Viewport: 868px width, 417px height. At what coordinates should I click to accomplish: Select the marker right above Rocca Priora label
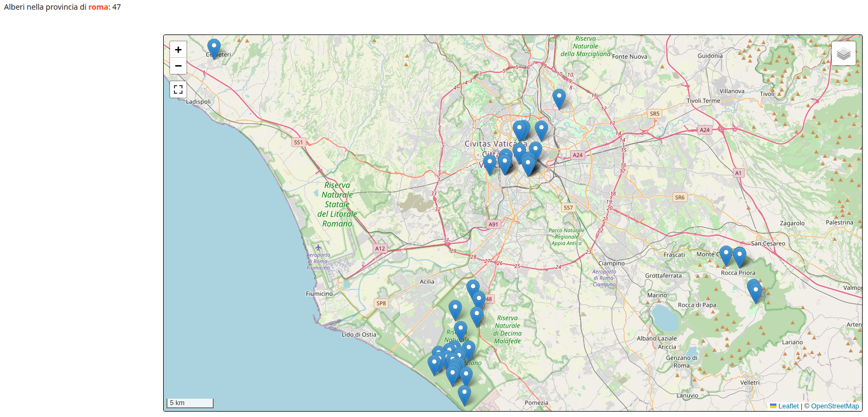[740, 258]
